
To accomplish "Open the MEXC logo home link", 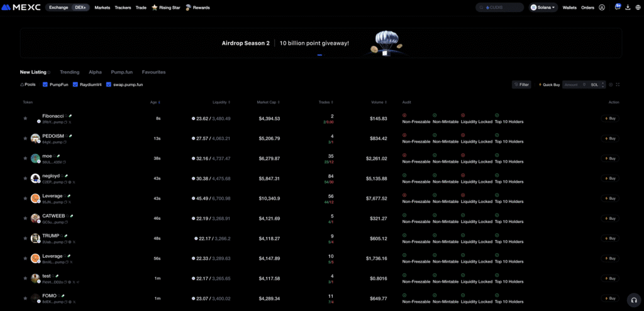I will coord(21,8).
